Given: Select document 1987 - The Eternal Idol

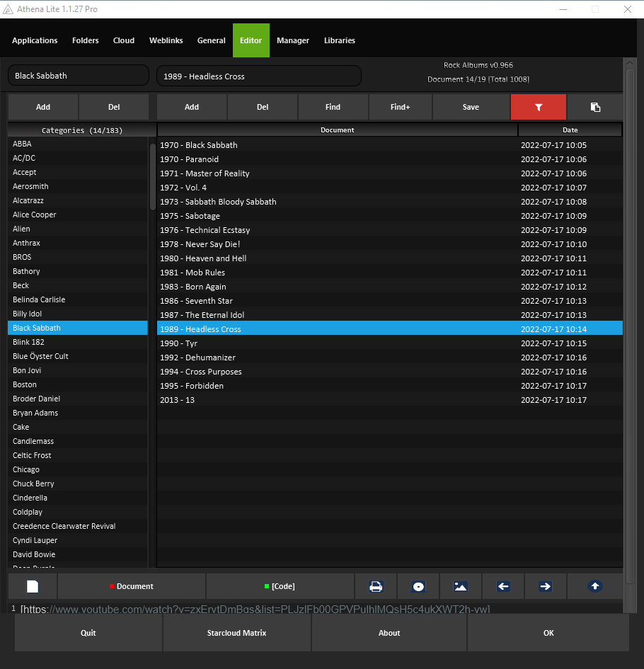Looking at the screenshot, I should click(390, 315).
